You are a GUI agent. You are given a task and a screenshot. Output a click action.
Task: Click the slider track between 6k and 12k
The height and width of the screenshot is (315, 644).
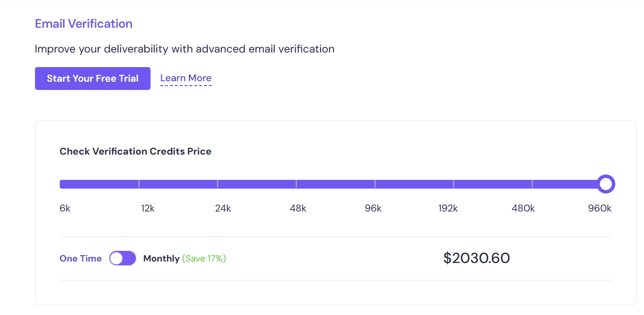[100, 184]
